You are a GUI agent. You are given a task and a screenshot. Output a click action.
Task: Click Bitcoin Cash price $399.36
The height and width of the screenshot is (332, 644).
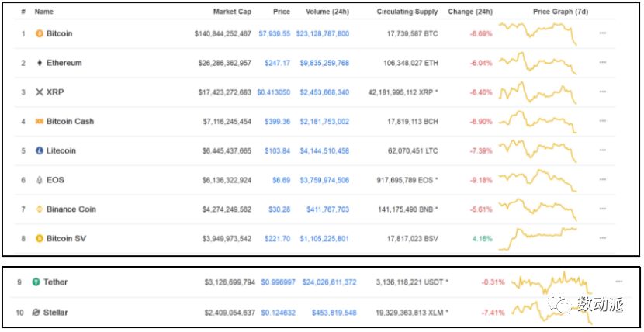click(x=277, y=122)
